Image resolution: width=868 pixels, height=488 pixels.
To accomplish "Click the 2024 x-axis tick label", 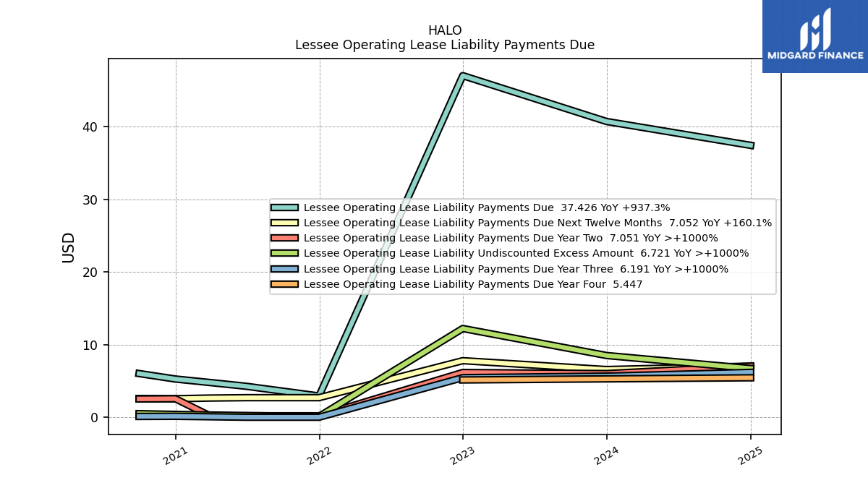I will [x=607, y=455].
